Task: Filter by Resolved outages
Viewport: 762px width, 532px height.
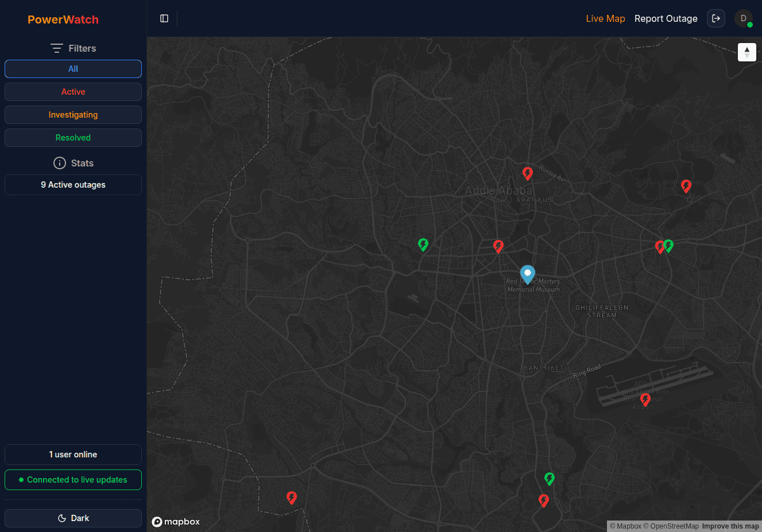Action: pos(73,138)
